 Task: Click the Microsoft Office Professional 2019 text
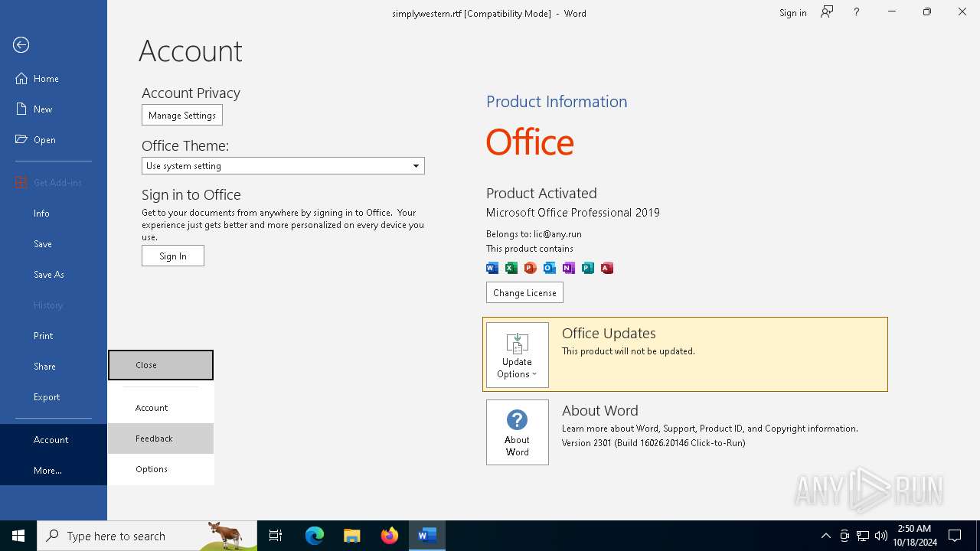[x=573, y=213]
